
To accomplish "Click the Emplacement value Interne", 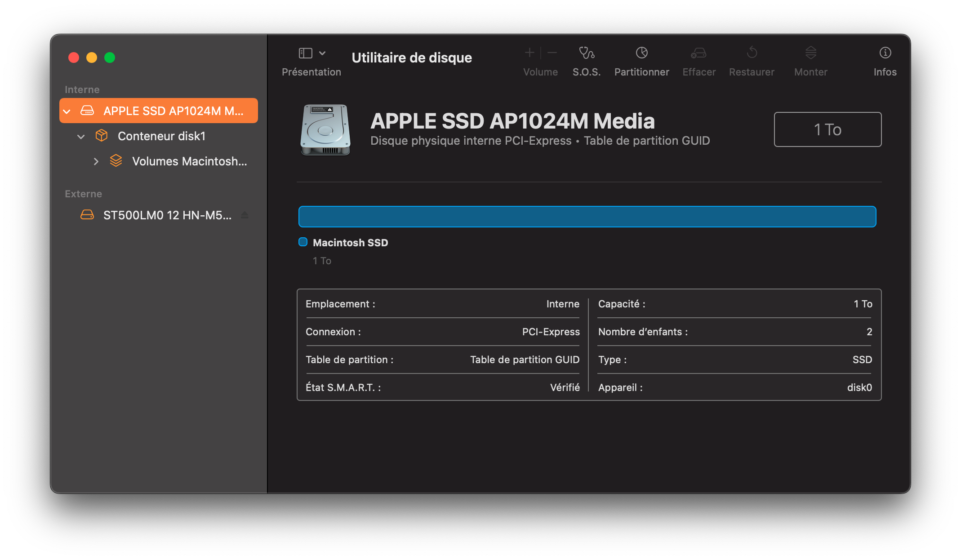I will click(563, 304).
